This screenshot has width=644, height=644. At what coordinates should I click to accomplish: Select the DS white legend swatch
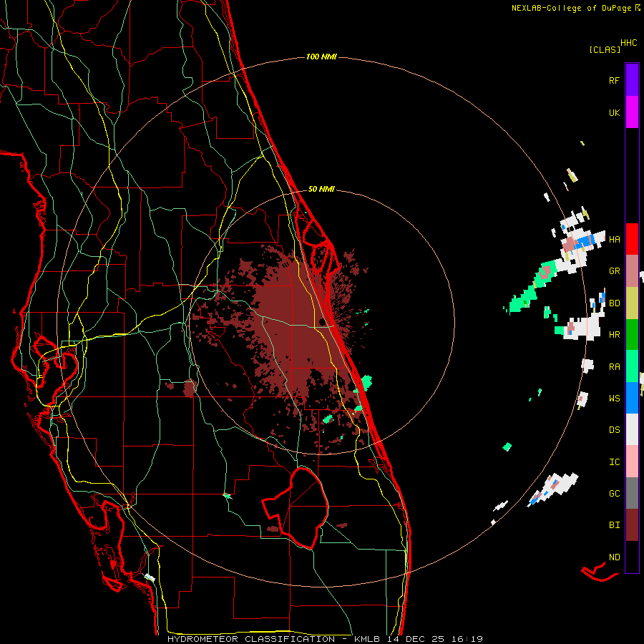(632, 429)
